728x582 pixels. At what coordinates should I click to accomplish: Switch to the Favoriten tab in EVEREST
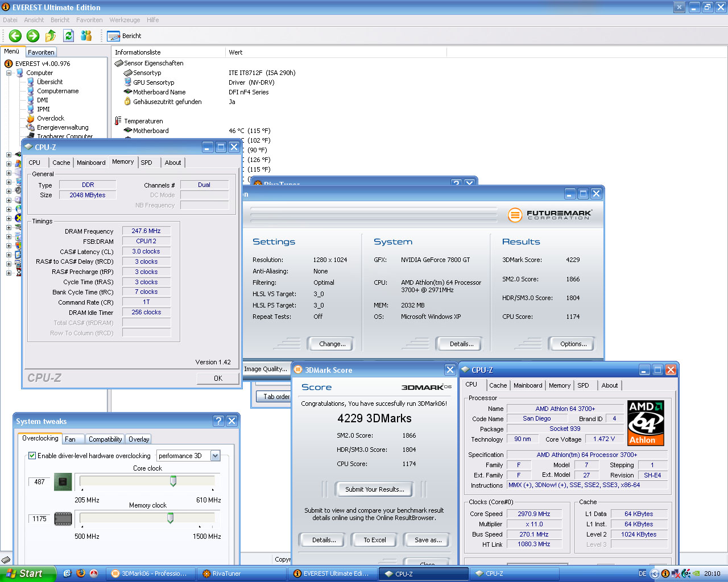click(x=41, y=52)
